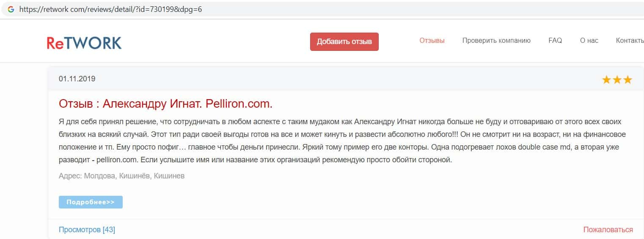Expand review with Подробнее>> button
This screenshot has height=239, width=644.
click(91, 202)
